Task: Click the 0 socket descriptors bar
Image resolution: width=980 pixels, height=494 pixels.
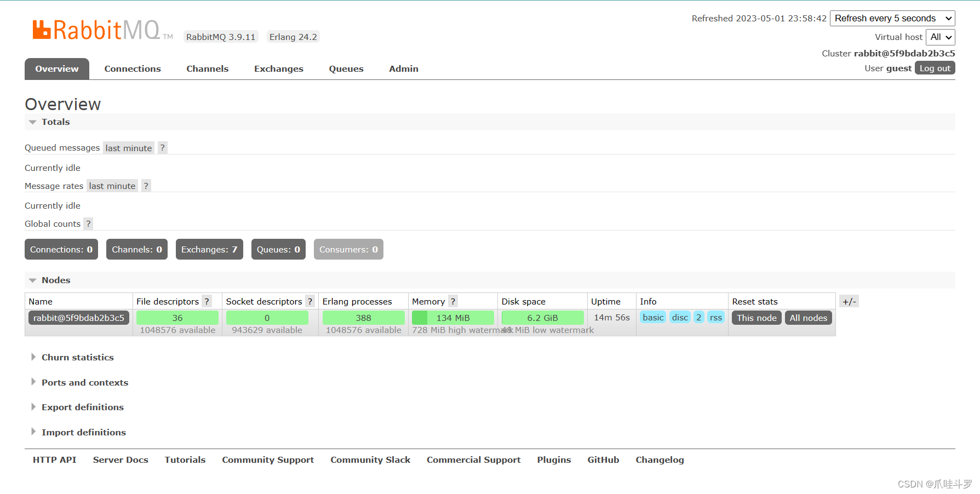Action: (x=267, y=318)
